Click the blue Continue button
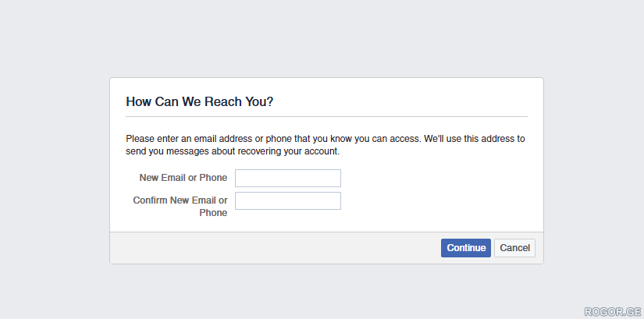 (466, 248)
